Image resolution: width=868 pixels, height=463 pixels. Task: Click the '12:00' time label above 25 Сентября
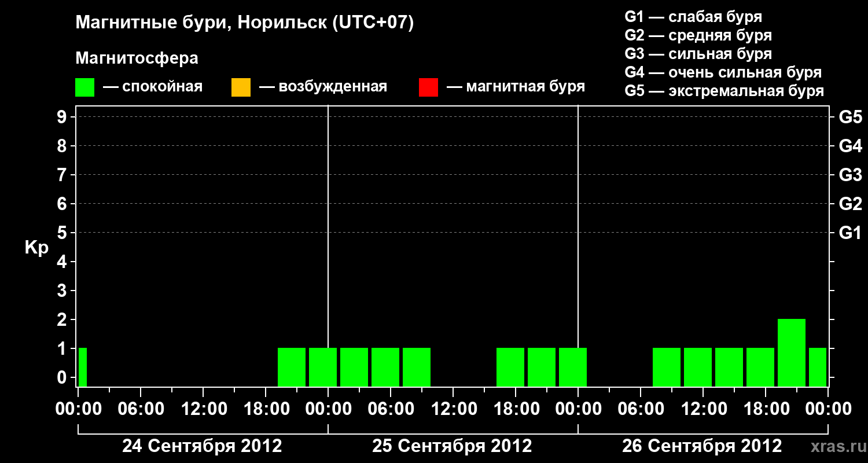point(453,409)
